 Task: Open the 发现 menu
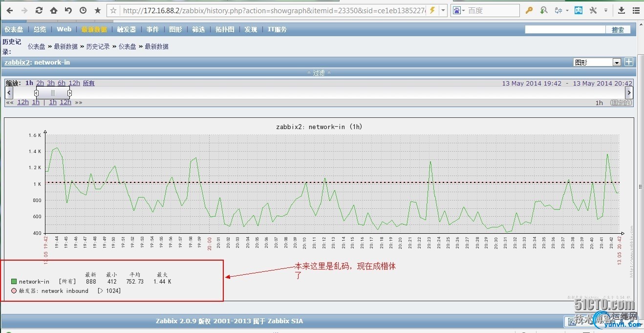click(251, 29)
